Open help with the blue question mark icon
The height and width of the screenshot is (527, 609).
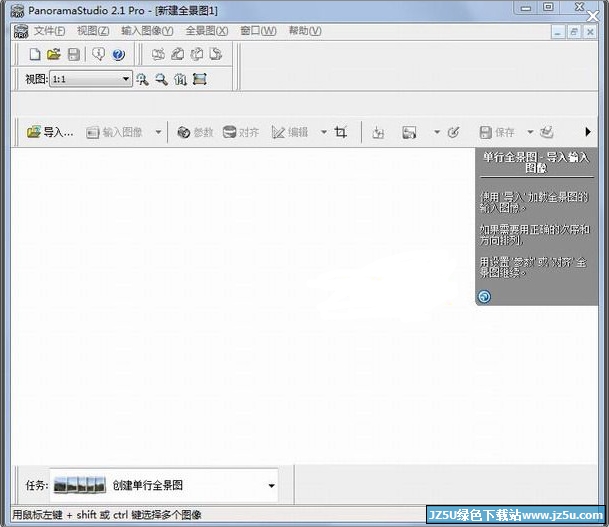pyautogui.click(x=118, y=54)
